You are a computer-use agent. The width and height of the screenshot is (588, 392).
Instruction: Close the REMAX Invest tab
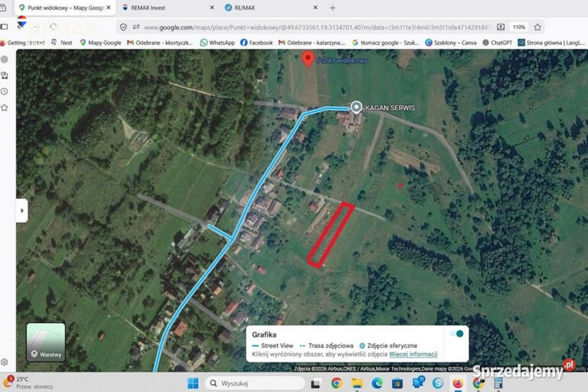click(x=212, y=7)
